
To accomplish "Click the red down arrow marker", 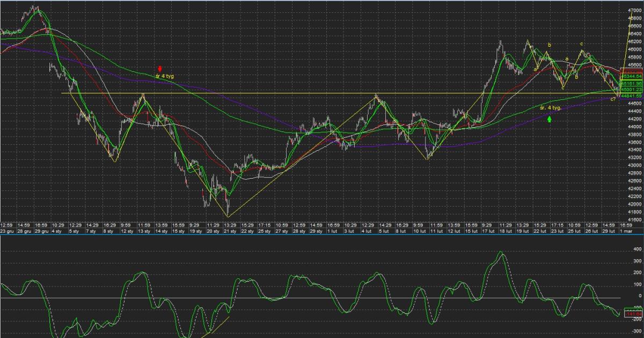I will click(x=160, y=68).
